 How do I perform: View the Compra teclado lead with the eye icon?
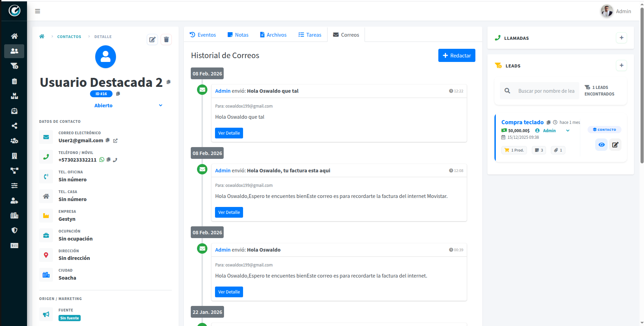[602, 145]
